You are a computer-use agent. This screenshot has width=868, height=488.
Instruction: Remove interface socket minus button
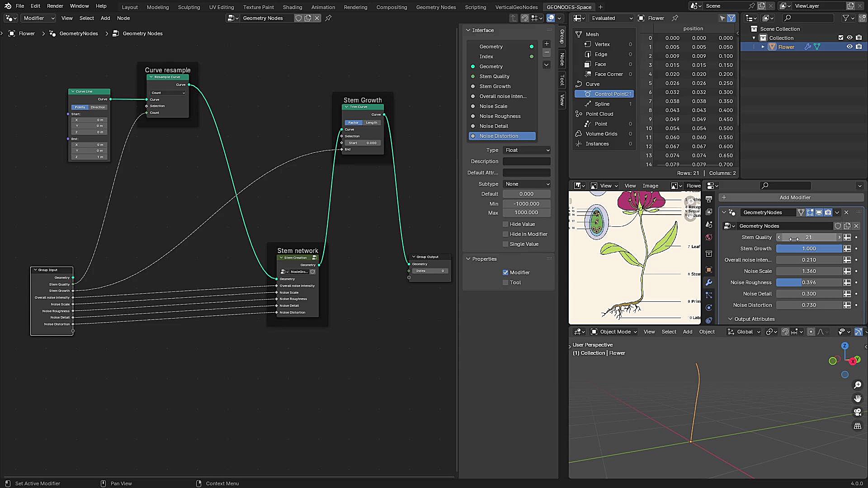[547, 53]
